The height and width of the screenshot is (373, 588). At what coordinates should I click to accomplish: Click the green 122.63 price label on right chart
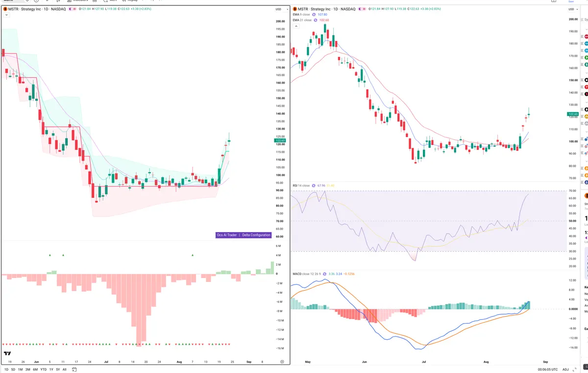[x=573, y=114]
